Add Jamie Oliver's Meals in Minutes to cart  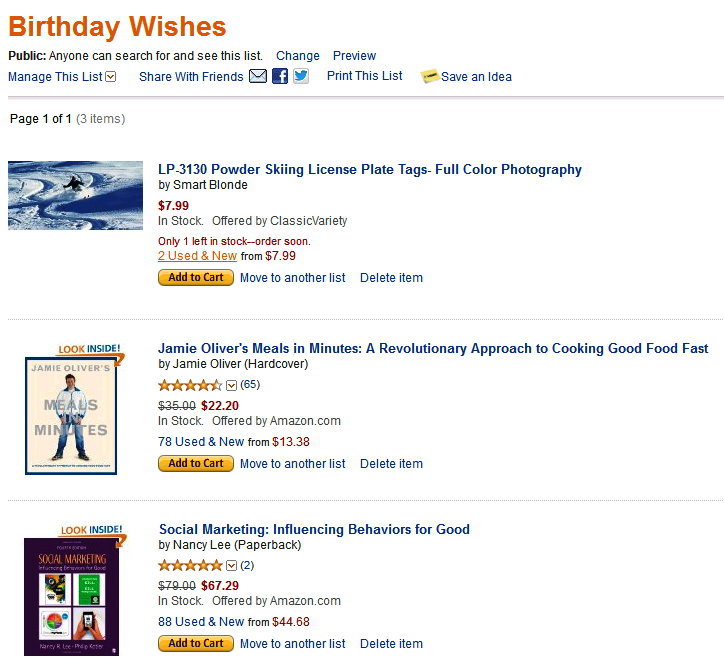point(196,464)
